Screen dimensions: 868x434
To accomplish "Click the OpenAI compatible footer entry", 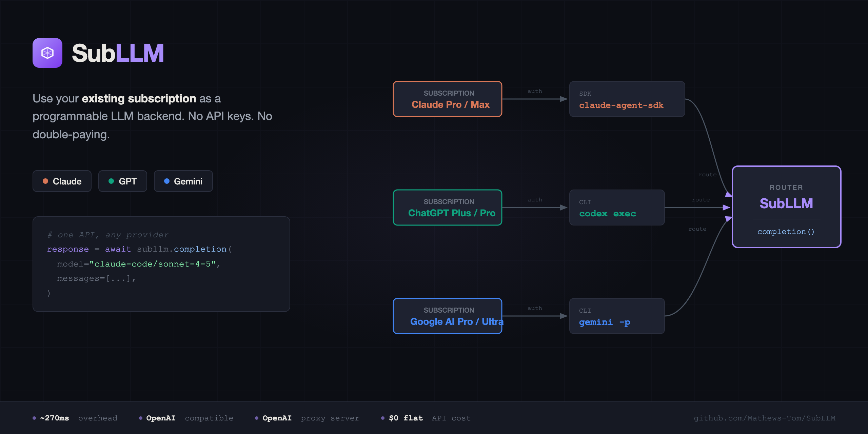I will [x=186, y=418].
